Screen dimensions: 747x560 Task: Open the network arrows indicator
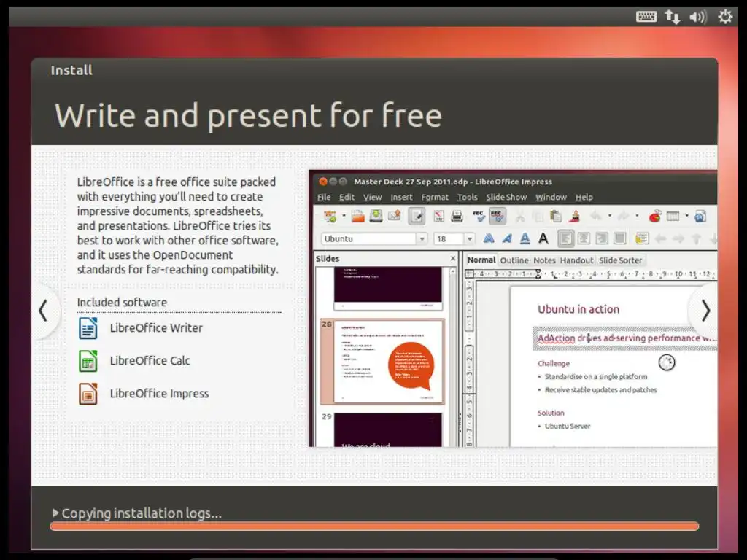pyautogui.click(x=672, y=17)
